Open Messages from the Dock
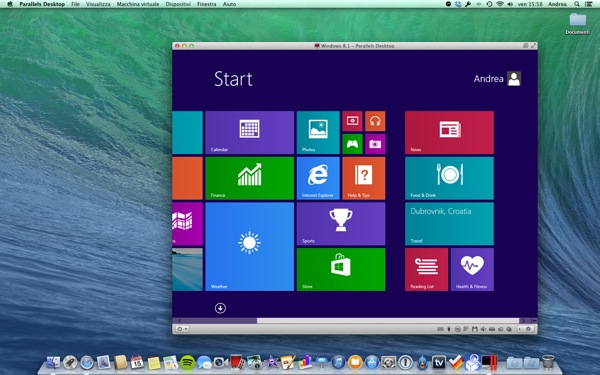 point(204,362)
